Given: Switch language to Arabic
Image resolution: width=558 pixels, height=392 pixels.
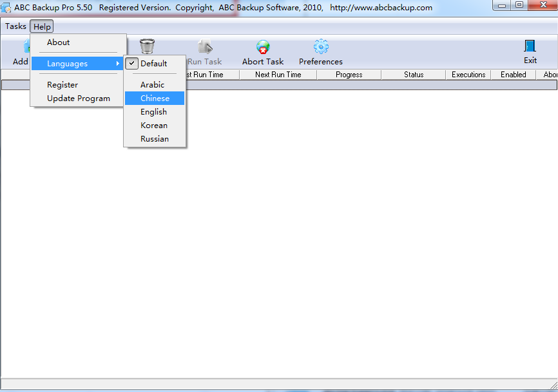Looking at the screenshot, I should (155, 84).
